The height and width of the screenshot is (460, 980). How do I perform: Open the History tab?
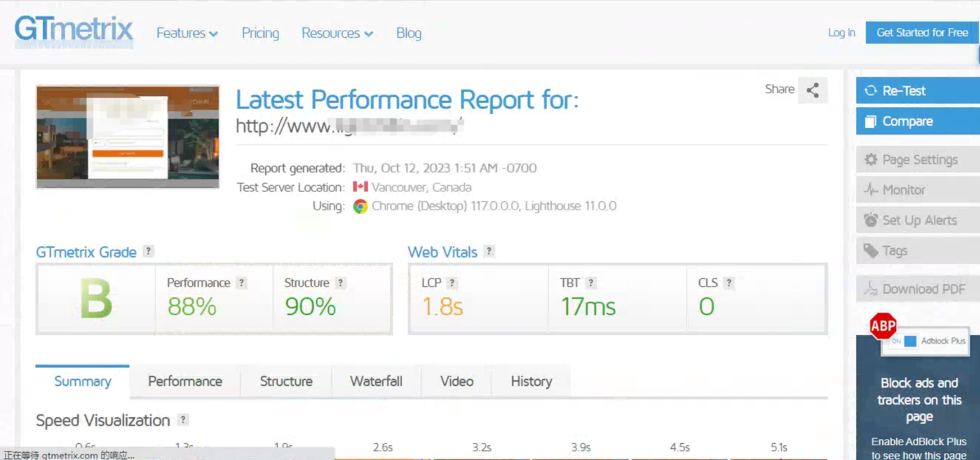point(531,381)
